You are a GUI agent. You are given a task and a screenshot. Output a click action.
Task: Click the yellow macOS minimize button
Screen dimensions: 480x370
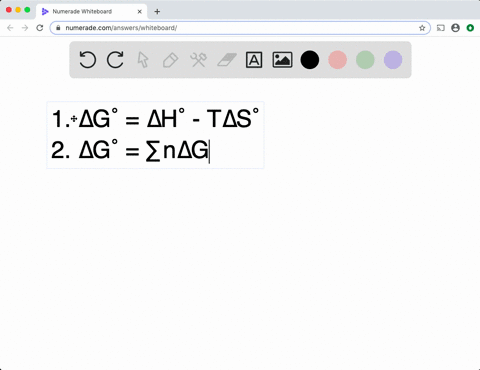[18, 10]
